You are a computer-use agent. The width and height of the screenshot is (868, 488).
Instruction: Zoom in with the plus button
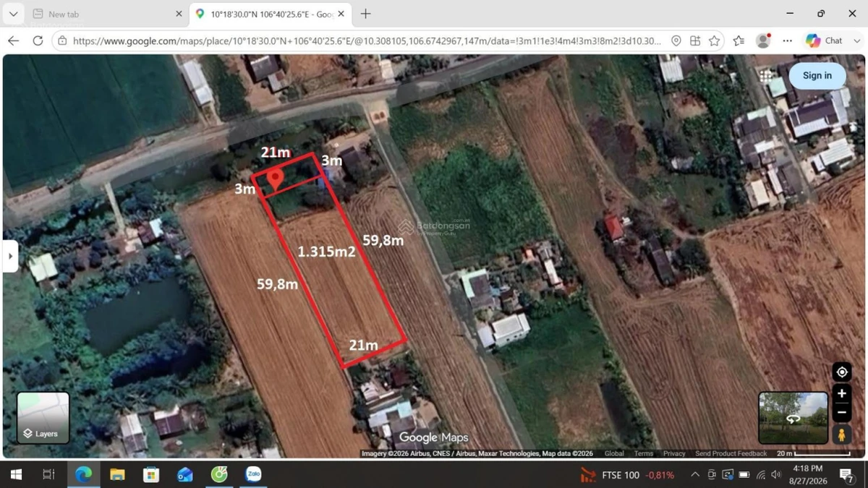click(841, 394)
